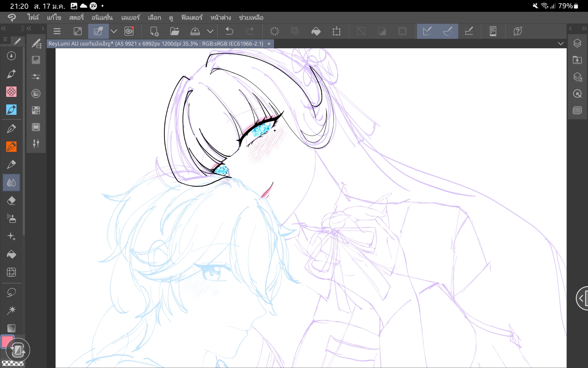Screen dimensions: 588x368
Task: Open the ฟิลเตอร์ (Filter) menu
Action: point(192,18)
